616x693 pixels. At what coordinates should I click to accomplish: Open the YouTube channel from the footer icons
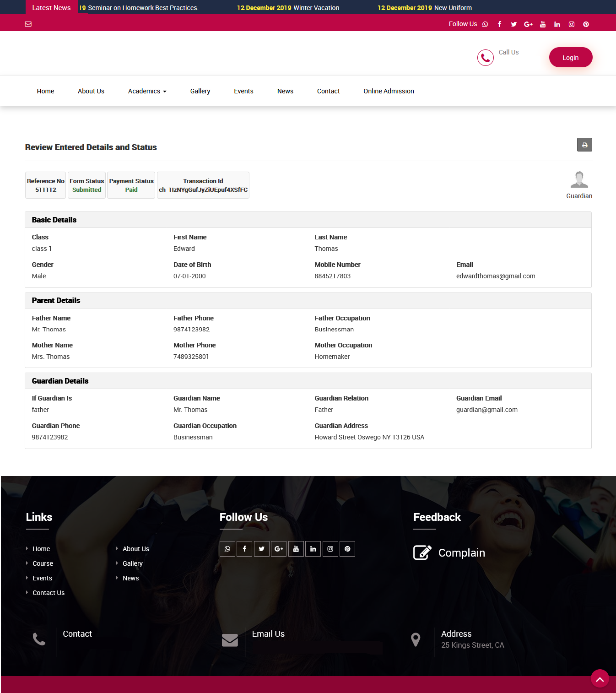pyautogui.click(x=296, y=548)
